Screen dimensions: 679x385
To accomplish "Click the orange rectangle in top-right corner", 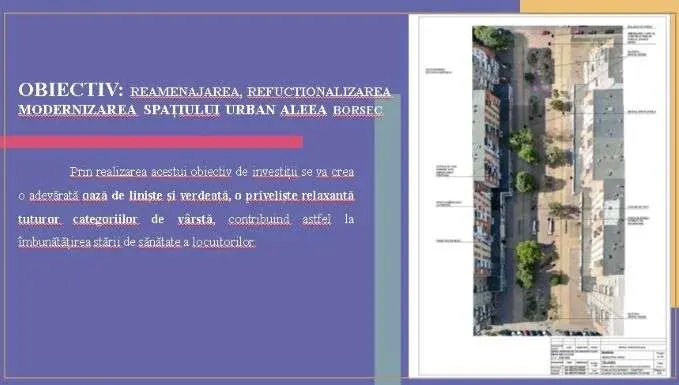I will pyautogui.click(x=599, y=6).
